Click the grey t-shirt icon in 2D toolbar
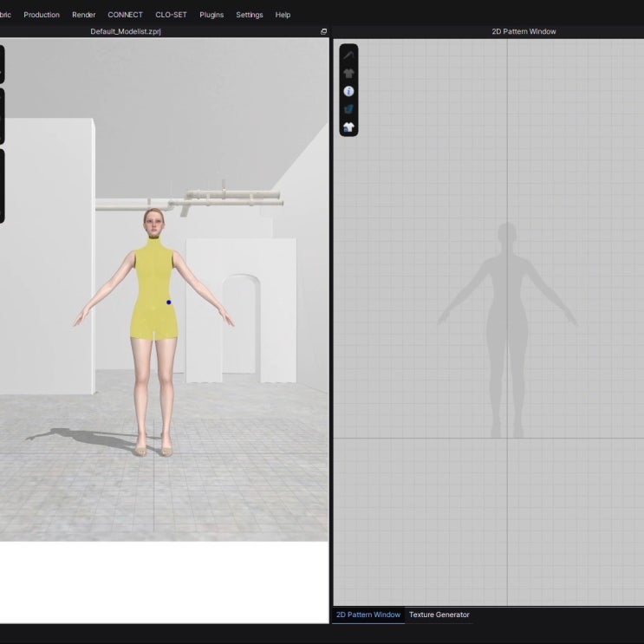Viewport: 644px width, 644px height. [x=348, y=74]
